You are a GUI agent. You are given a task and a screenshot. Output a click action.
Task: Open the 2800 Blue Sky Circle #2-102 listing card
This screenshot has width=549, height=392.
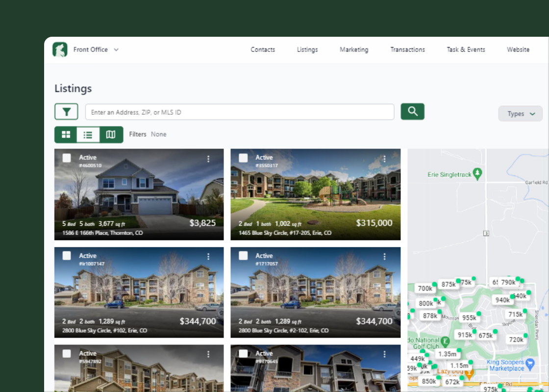coord(316,293)
